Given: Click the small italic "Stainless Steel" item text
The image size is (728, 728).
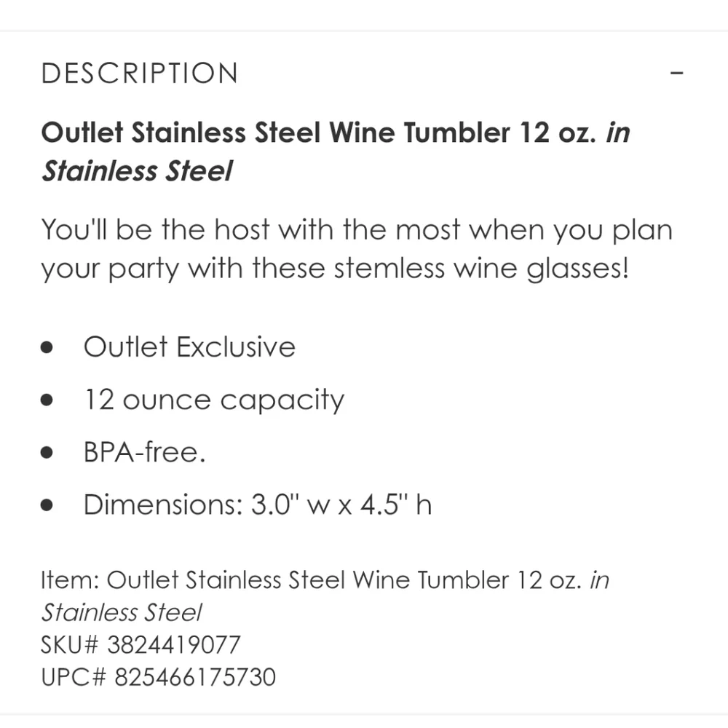Looking at the screenshot, I should pyautogui.click(x=121, y=612).
